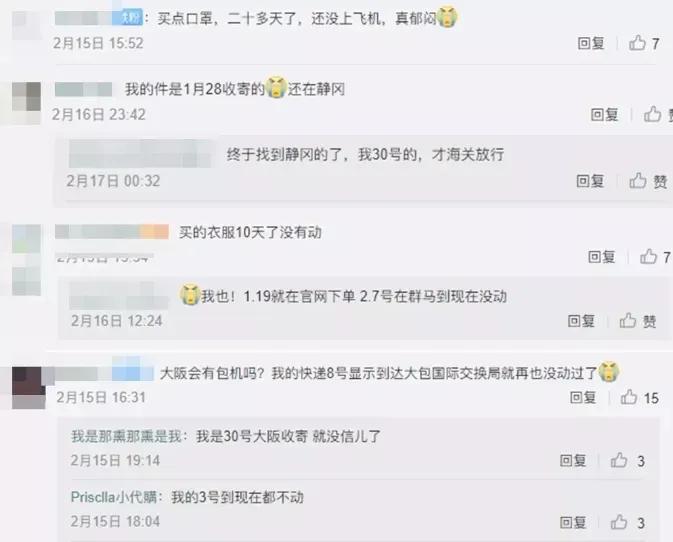Like the 2月16日 23:42 静冈 comment
This screenshot has width=673, height=542.
(x=658, y=115)
